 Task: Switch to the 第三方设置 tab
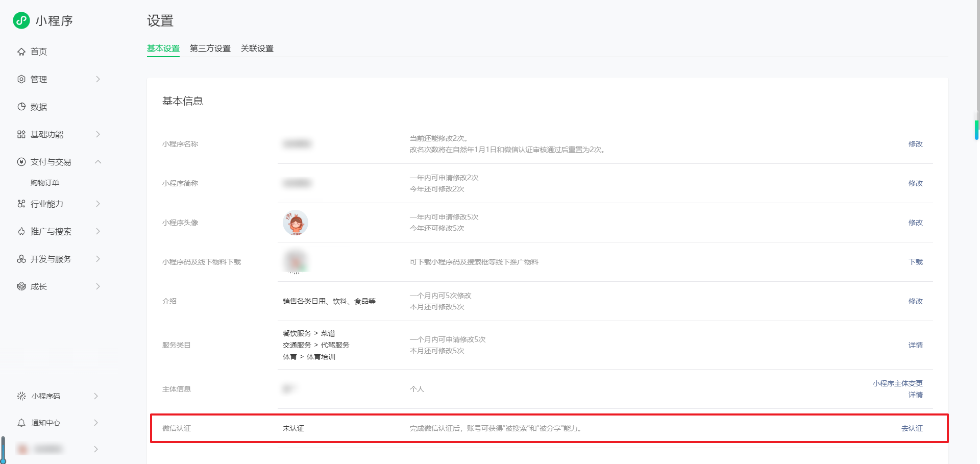pos(210,48)
